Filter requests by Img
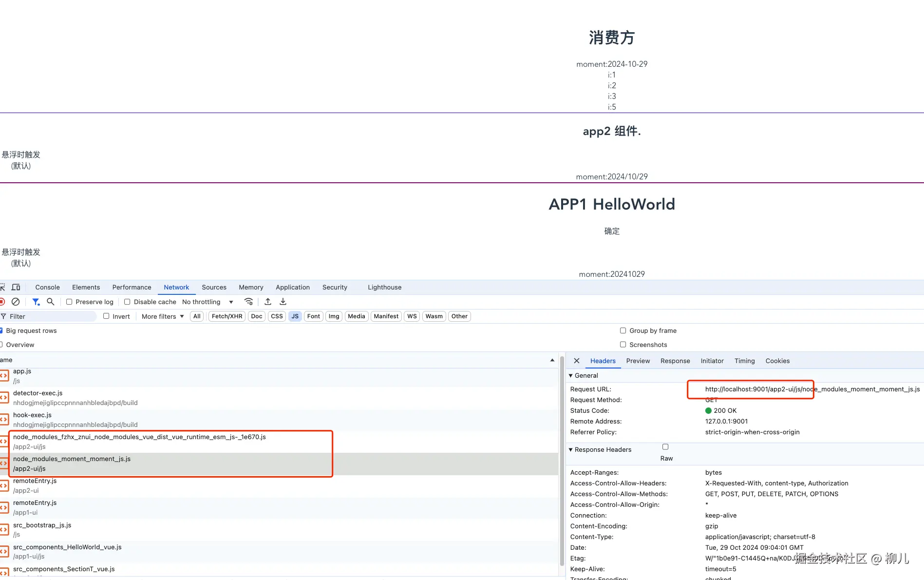This screenshot has width=924, height=580. click(x=334, y=317)
